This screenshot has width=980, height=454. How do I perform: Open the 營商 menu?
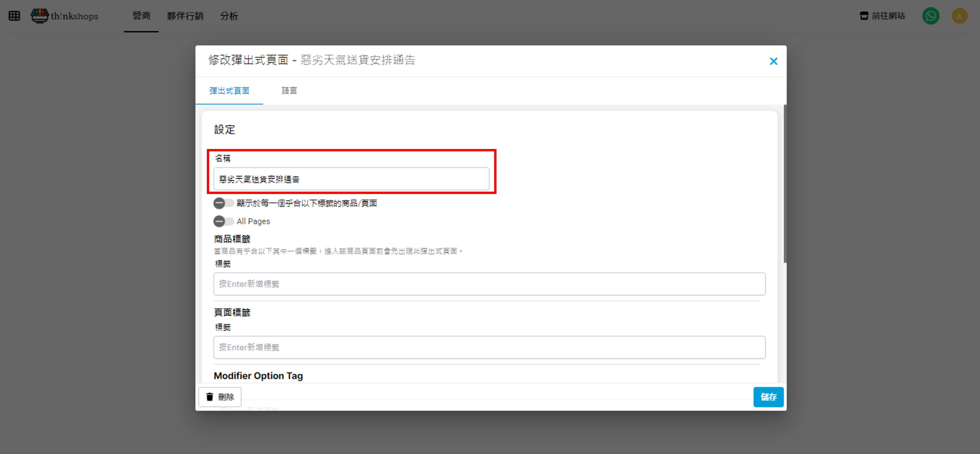(141, 16)
